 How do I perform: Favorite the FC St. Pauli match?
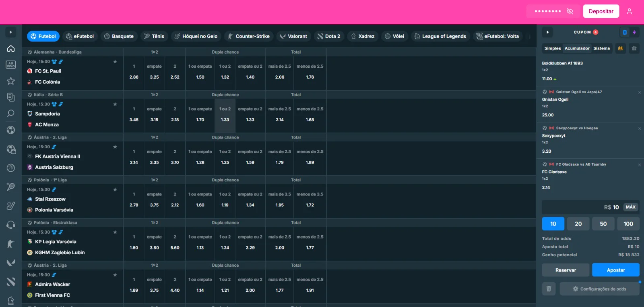pyautogui.click(x=115, y=62)
